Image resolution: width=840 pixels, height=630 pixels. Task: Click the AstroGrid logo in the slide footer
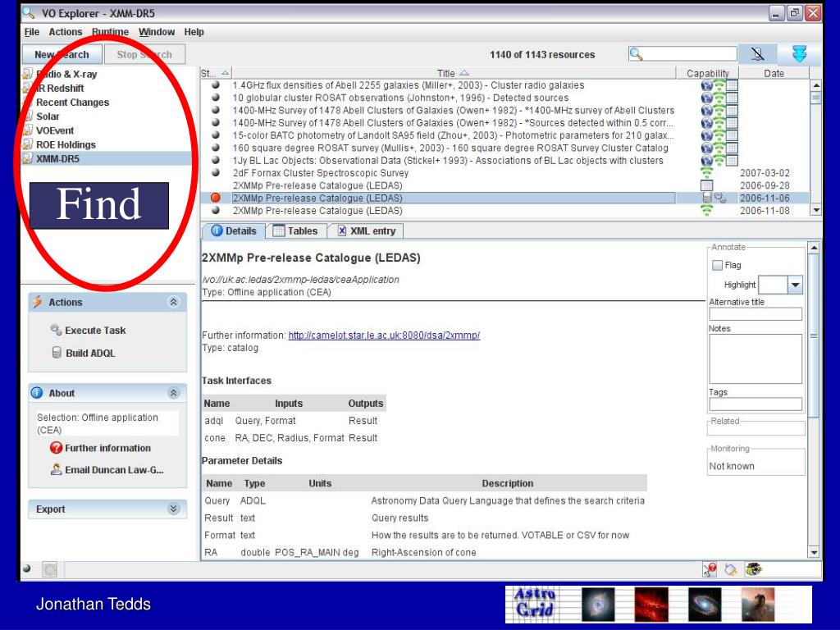[x=535, y=604]
